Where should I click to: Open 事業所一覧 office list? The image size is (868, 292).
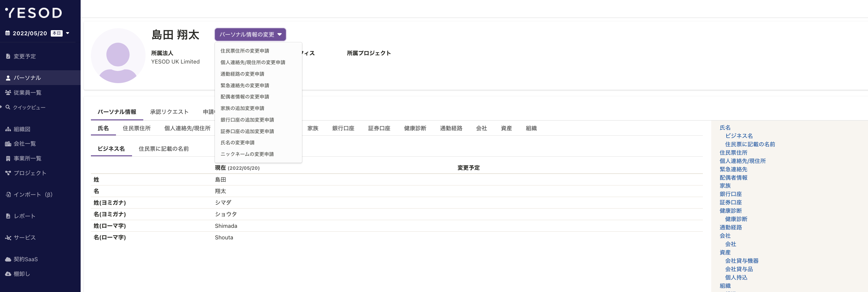27,158
